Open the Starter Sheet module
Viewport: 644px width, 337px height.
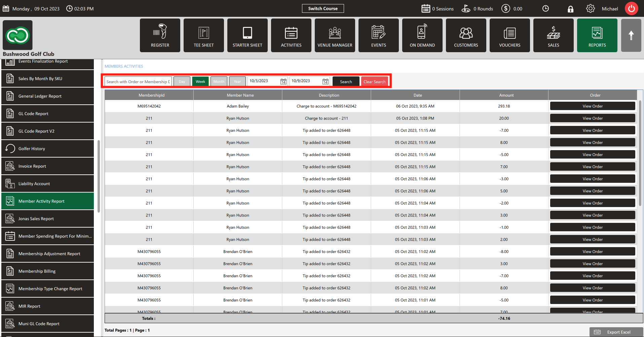pos(248,35)
